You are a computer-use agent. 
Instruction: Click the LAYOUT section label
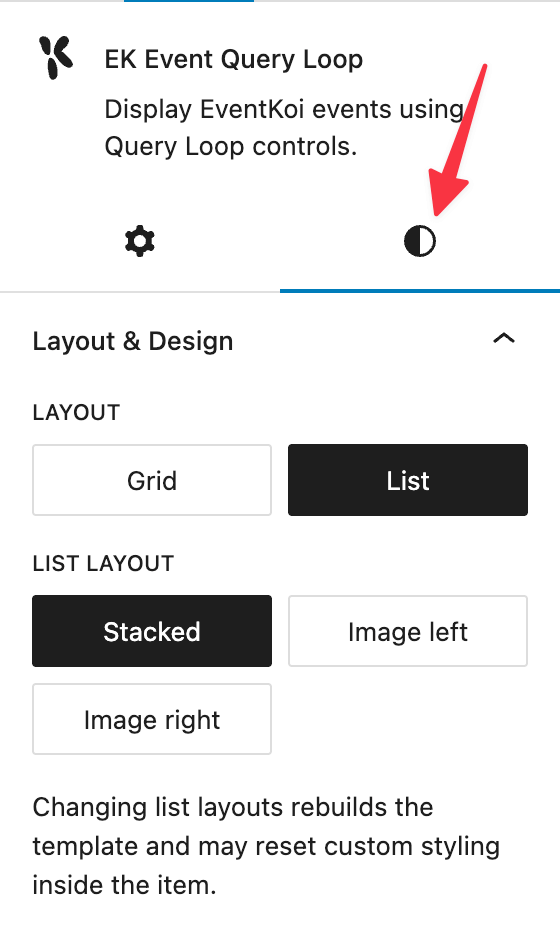click(76, 413)
